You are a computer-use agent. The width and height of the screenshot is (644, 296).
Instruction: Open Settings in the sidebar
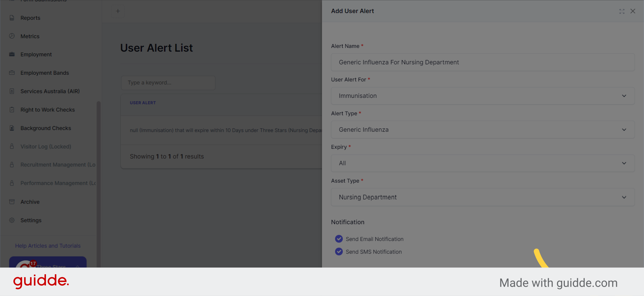click(x=31, y=220)
